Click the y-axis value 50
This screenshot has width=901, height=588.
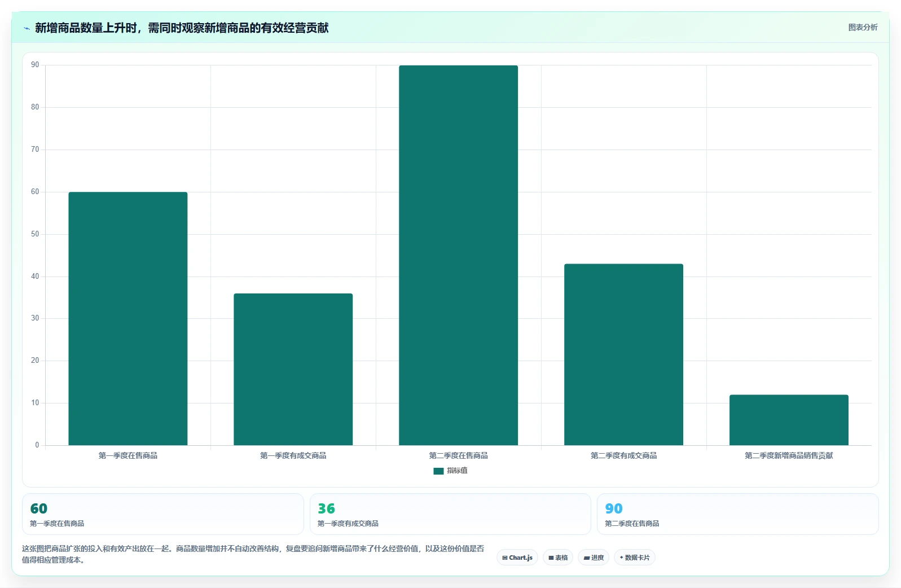35,234
